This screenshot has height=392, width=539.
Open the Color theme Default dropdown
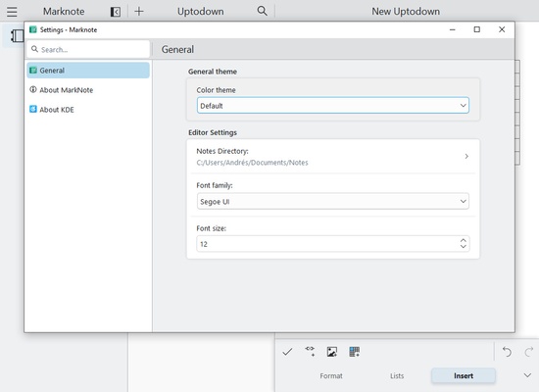click(x=333, y=106)
